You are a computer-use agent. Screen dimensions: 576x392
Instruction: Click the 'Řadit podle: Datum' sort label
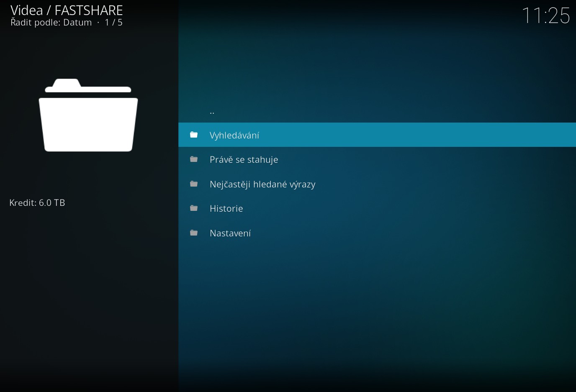tap(51, 23)
